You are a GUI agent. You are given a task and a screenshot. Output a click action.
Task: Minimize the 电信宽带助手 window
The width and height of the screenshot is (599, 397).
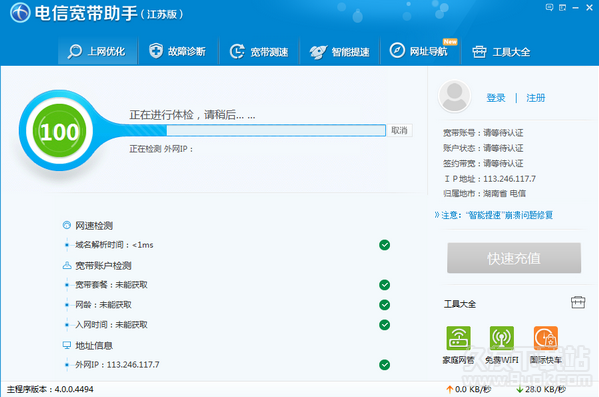click(576, 8)
